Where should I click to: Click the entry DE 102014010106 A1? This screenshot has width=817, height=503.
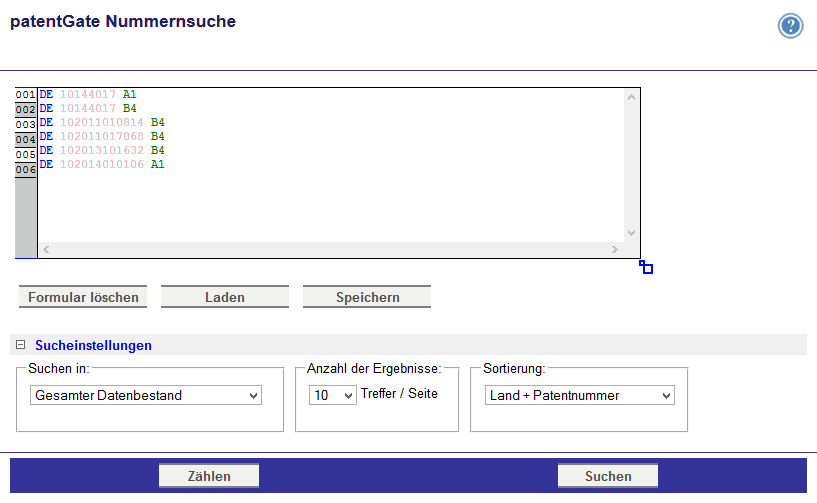102,164
